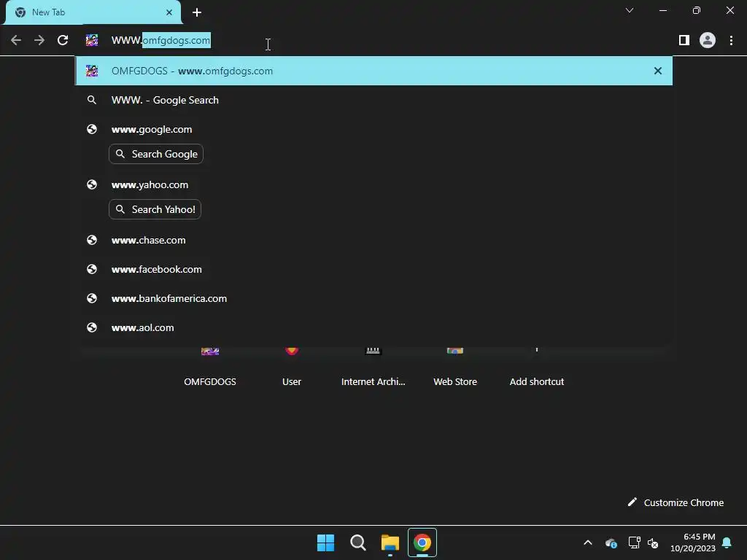Viewport: 747px width, 560px height.
Task: Click the OMFGDOGS favicon in address bar
Action: [x=92, y=41]
